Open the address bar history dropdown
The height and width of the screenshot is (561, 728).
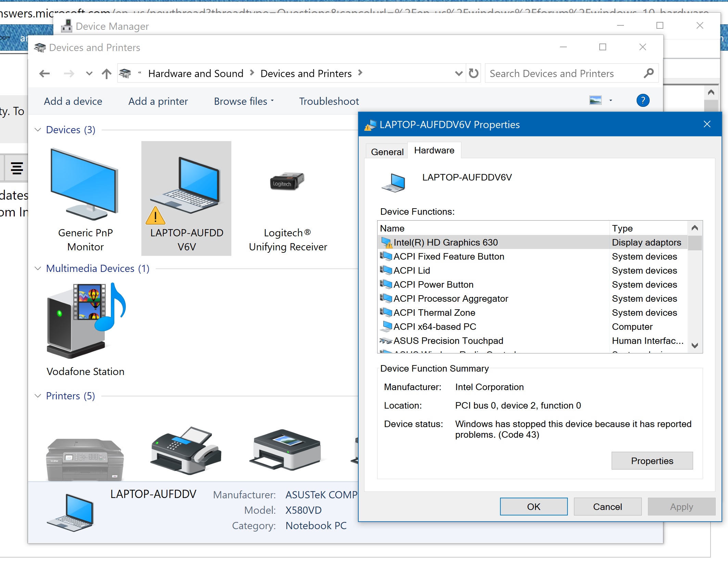point(459,73)
